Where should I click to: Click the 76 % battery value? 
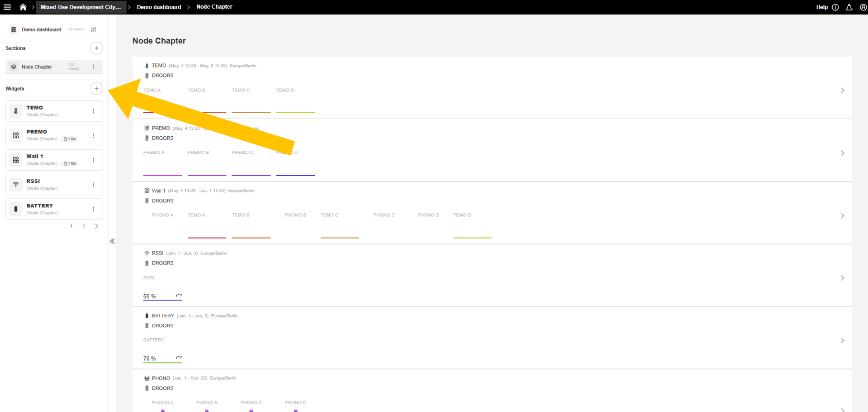coord(149,359)
